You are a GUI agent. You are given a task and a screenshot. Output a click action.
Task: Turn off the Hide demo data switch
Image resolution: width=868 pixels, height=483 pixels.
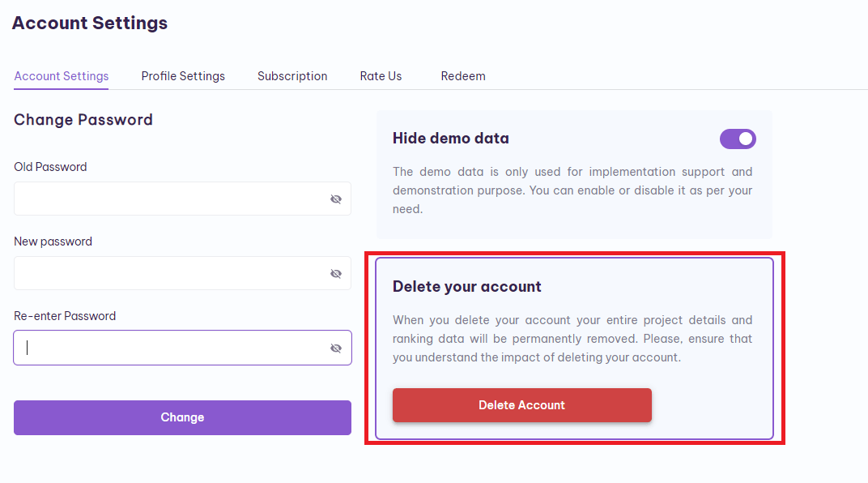(738, 139)
